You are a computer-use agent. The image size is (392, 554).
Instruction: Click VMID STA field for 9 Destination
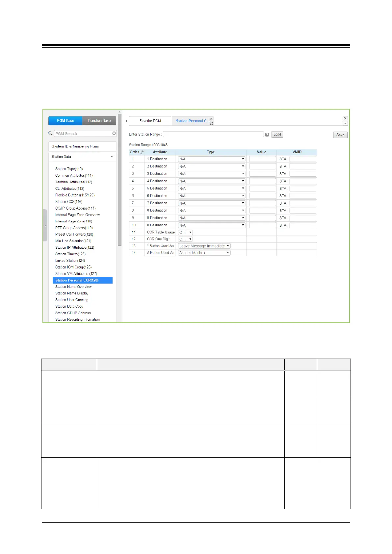[x=303, y=218]
